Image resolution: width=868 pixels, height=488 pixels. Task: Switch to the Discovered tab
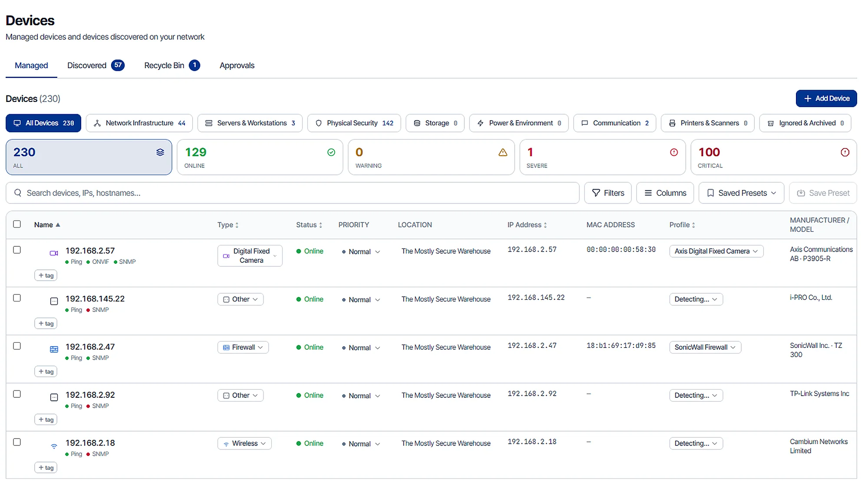coord(95,66)
